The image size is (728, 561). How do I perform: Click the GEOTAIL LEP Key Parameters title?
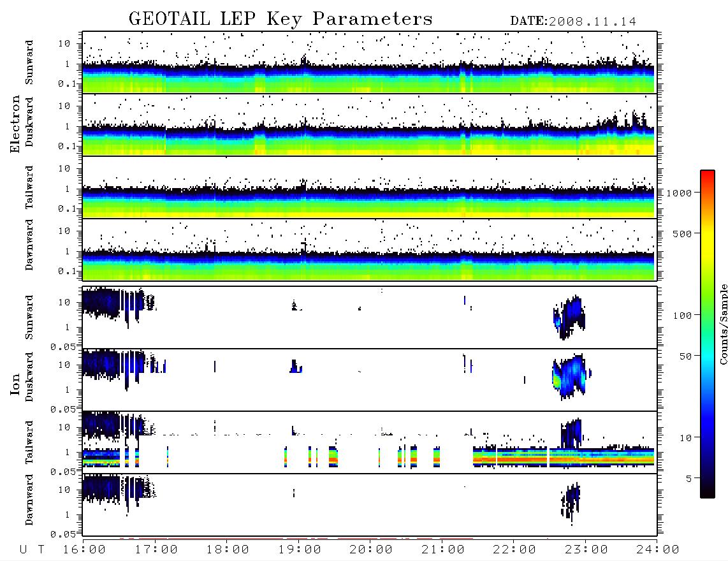pos(280,19)
